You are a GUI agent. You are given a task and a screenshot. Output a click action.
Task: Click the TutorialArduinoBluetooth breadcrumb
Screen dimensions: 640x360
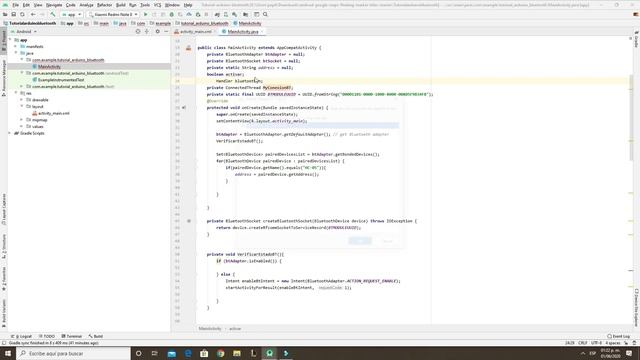(x=29, y=23)
